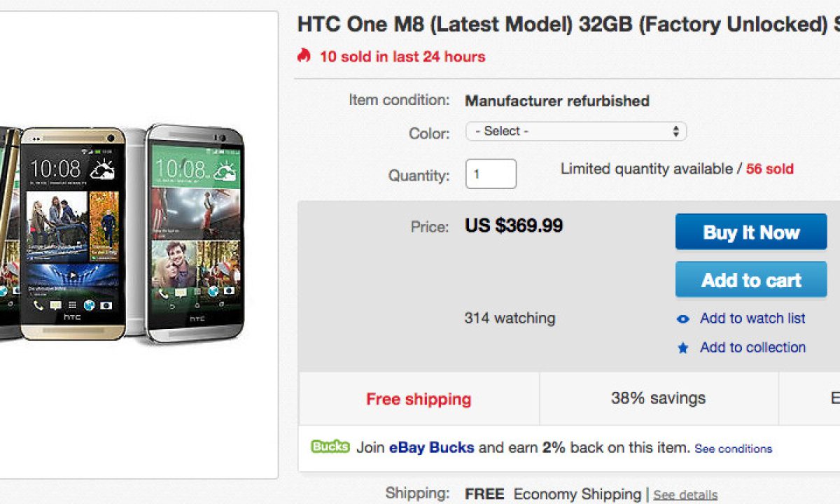Viewport: 840px width, 504px height.
Task: Click the gold HTC One phone image
Action: 73,231
